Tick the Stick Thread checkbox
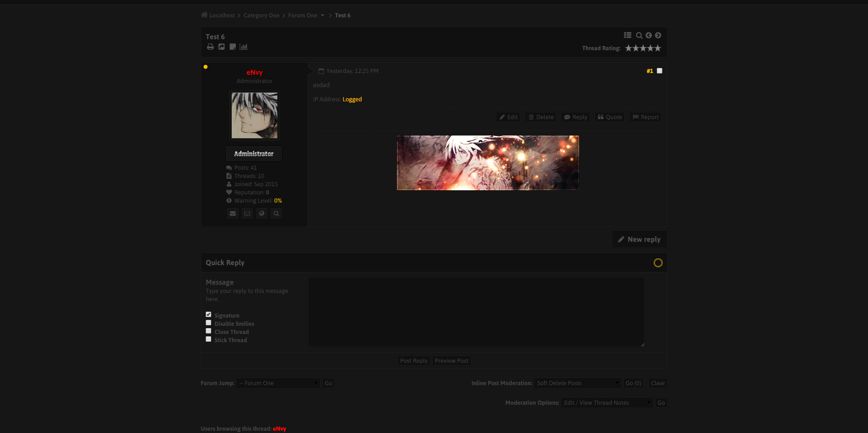868x433 pixels. click(x=208, y=339)
